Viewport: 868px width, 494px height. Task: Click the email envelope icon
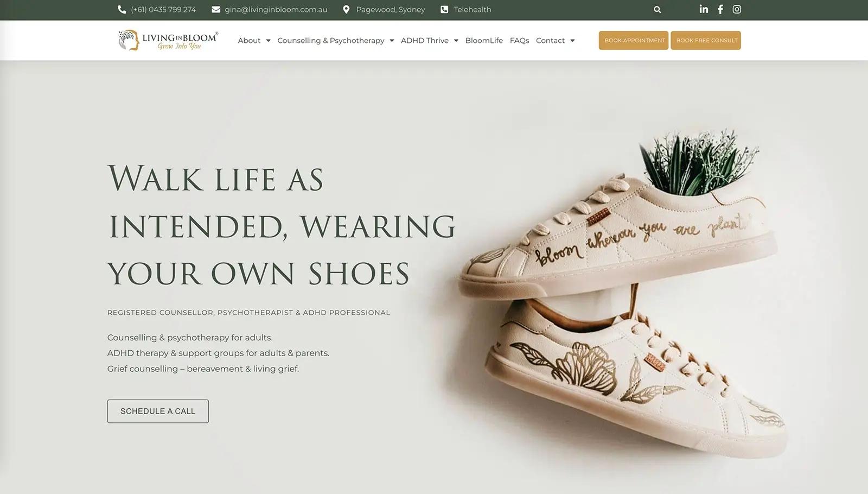pos(216,9)
